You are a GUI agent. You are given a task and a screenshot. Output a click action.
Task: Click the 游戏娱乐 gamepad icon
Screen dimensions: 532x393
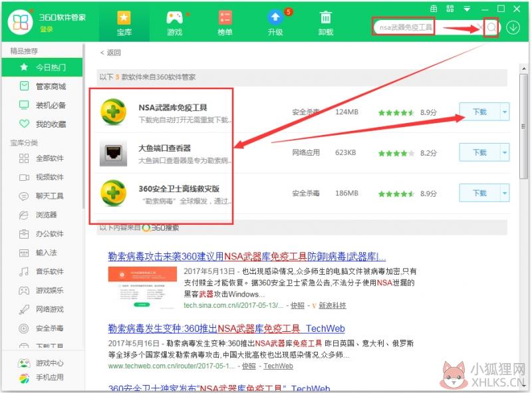pos(24,291)
